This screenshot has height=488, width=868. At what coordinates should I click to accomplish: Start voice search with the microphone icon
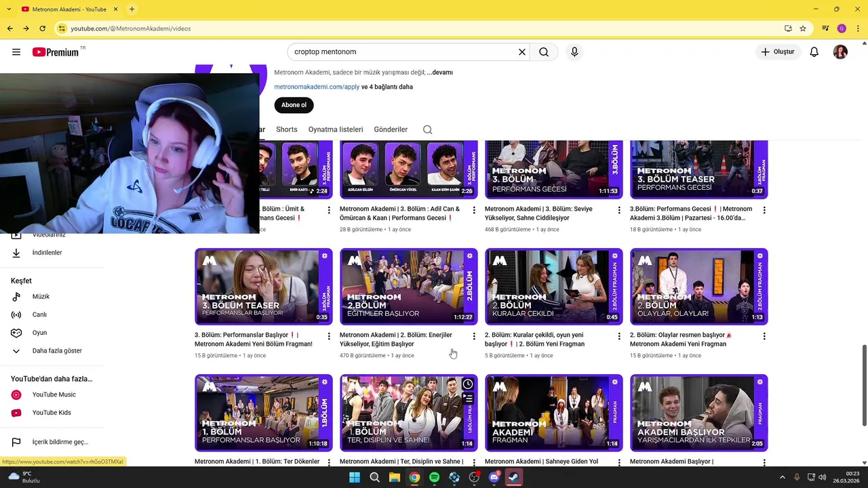[x=574, y=52]
